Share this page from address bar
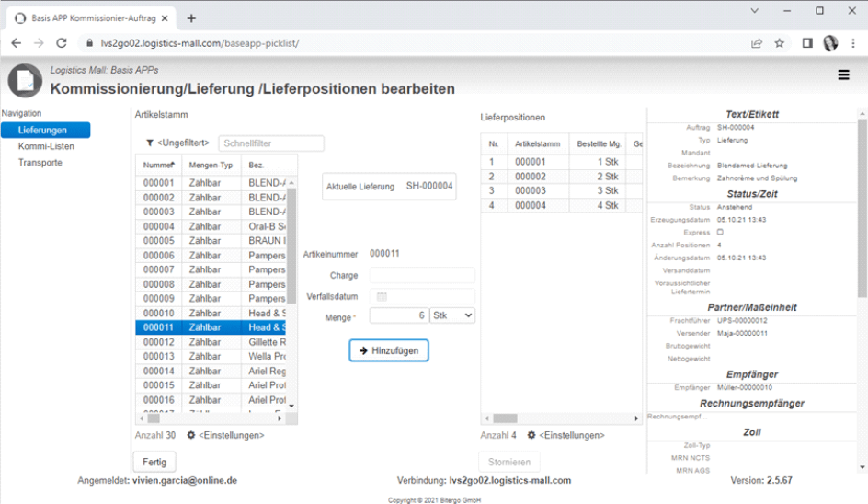The image size is (868, 504). pos(757,43)
